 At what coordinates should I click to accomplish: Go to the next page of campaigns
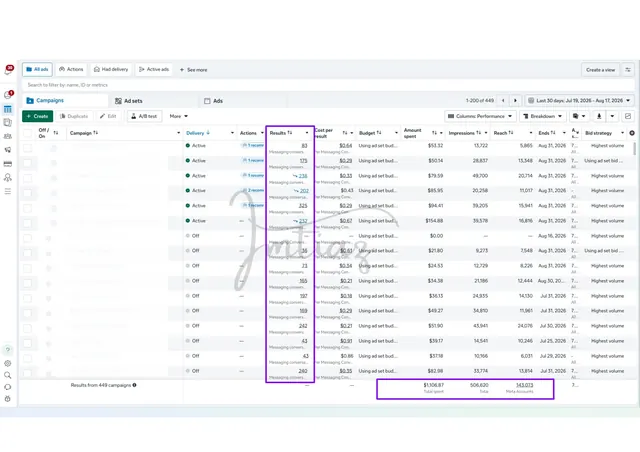pos(516,100)
